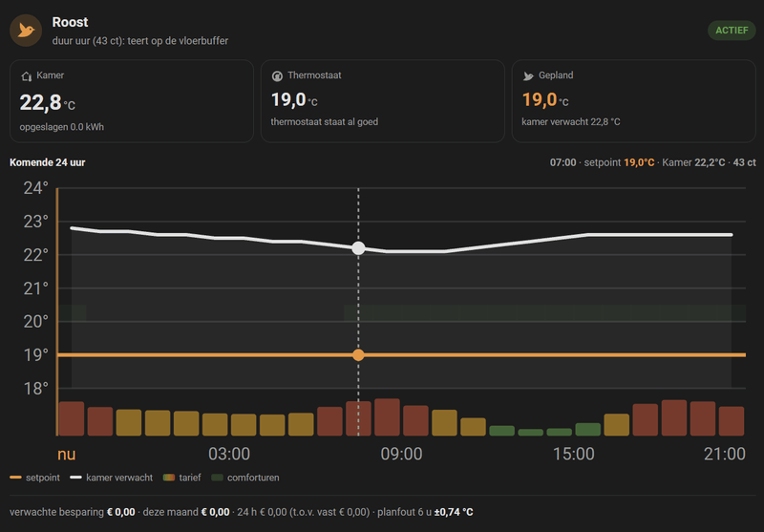Click 'deze maand € 0,00' footer text
Viewport: 764px width, 532px height.
[x=186, y=512]
